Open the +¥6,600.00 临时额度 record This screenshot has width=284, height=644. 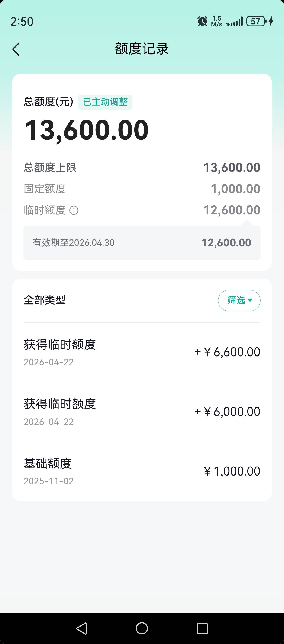coord(142,352)
